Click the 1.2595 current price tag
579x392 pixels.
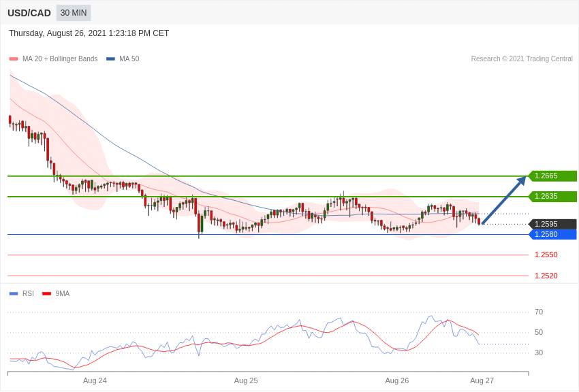(x=552, y=224)
